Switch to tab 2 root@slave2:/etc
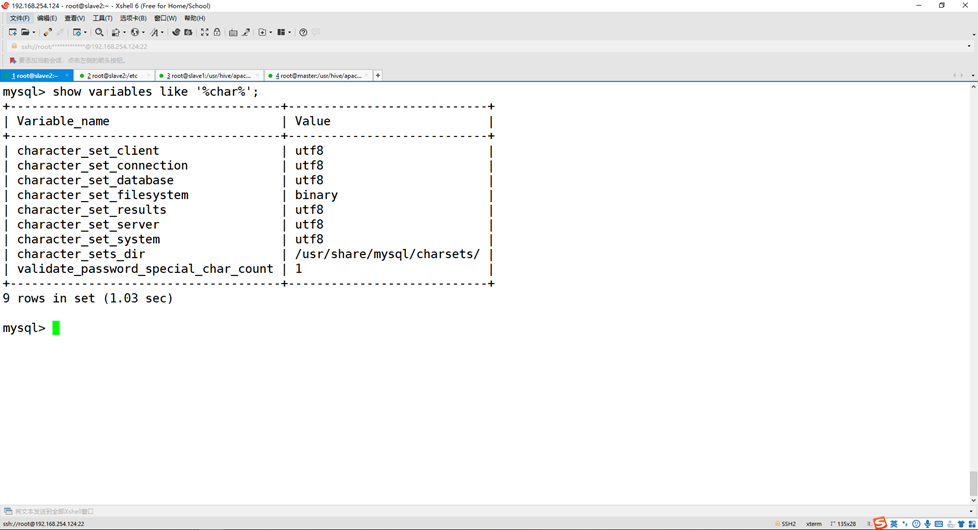The image size is (978, 530). 112,75
